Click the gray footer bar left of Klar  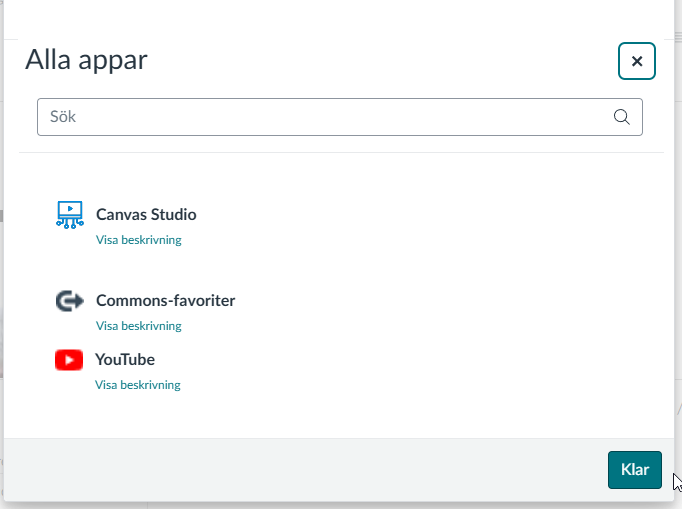click(x=304, y=470)
